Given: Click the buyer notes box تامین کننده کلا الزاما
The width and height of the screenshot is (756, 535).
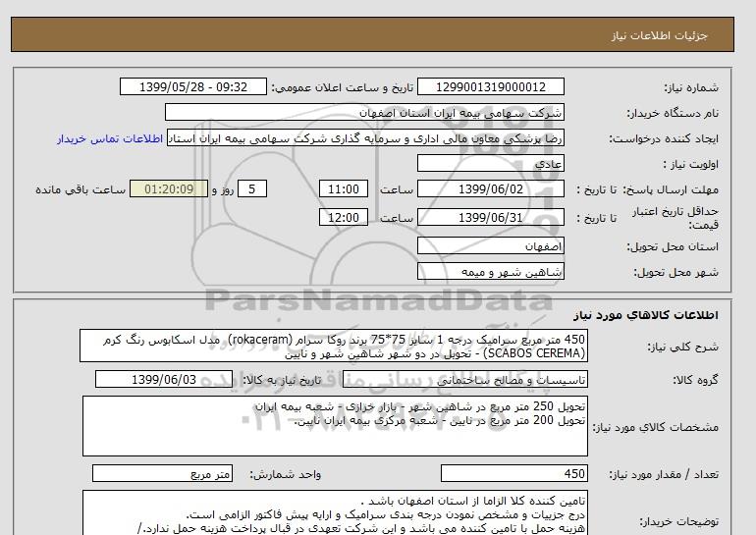Looking at the screenshot, I should (x=335, y=512).
